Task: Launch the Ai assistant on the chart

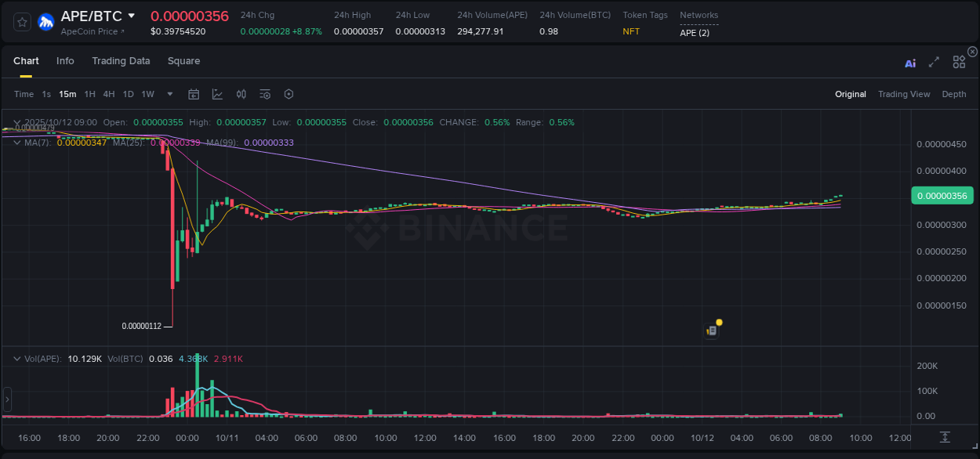Action: tap(910, 61)
